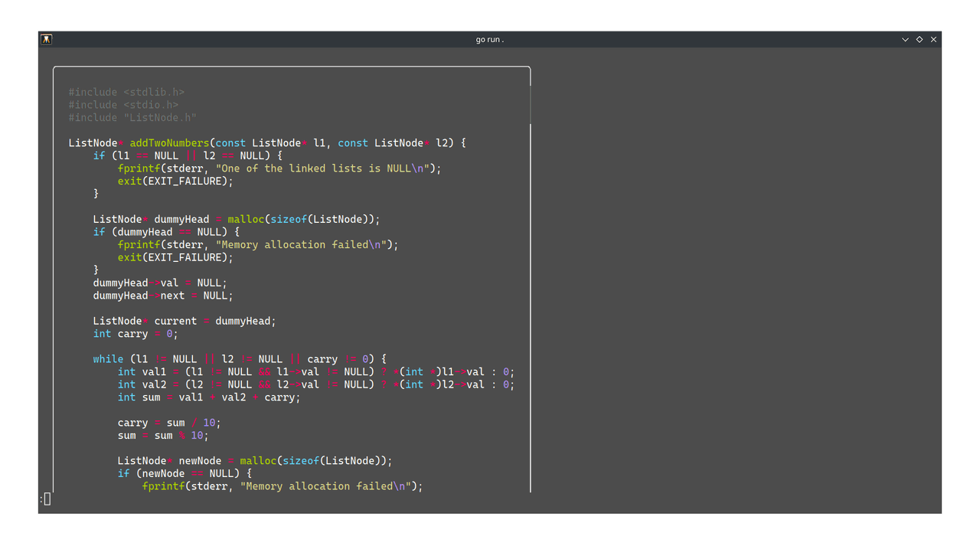Maximize window with the diamond icon
The image size is (980, 559).
920,39
